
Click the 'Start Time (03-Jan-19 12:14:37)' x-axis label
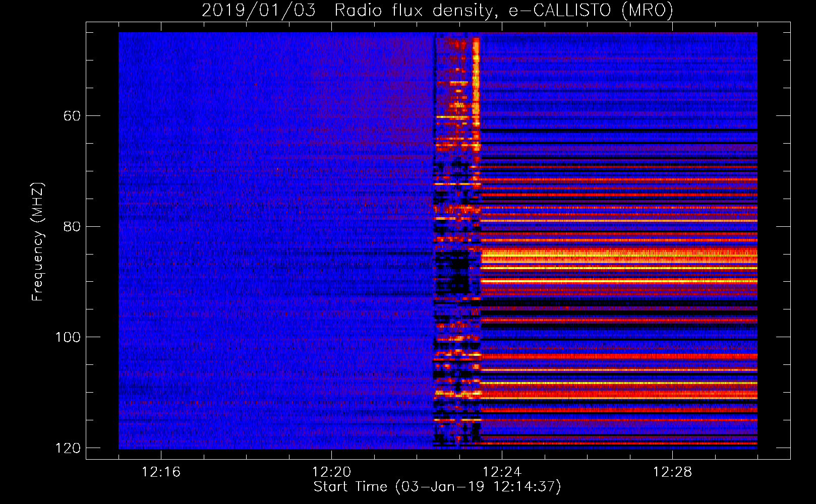coord(437,487)
